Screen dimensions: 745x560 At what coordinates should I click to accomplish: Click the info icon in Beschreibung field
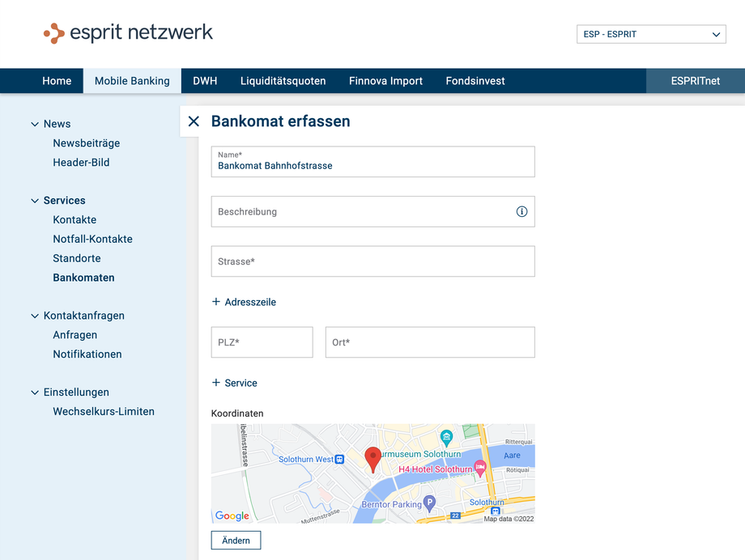point(521,212)
